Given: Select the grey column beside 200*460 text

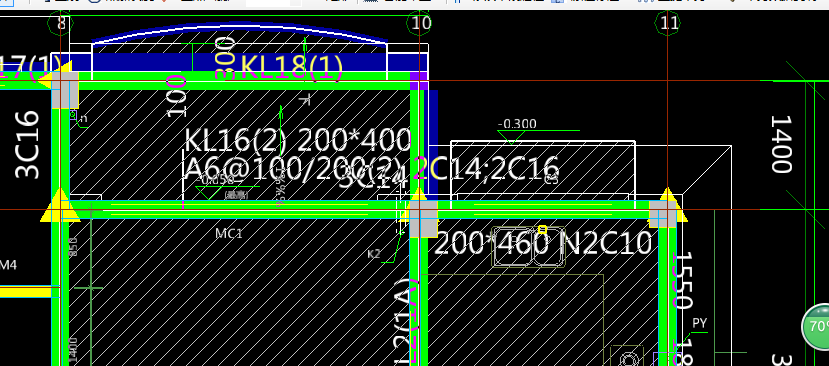Looking at the screenshot, I should click(x=423, y=219).
